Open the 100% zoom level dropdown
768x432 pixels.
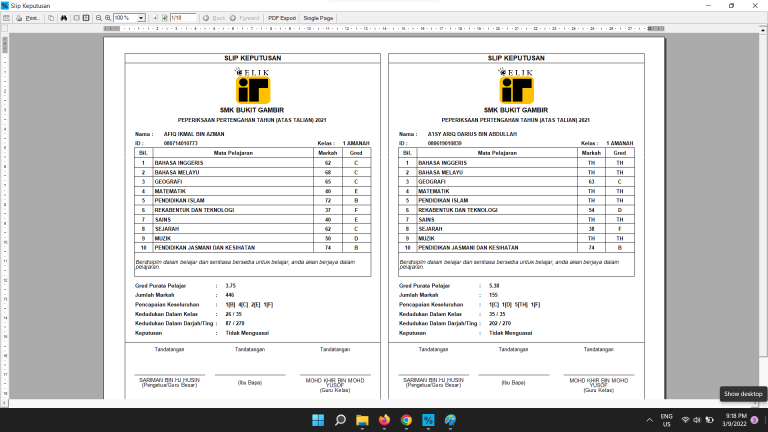point(141,18)
